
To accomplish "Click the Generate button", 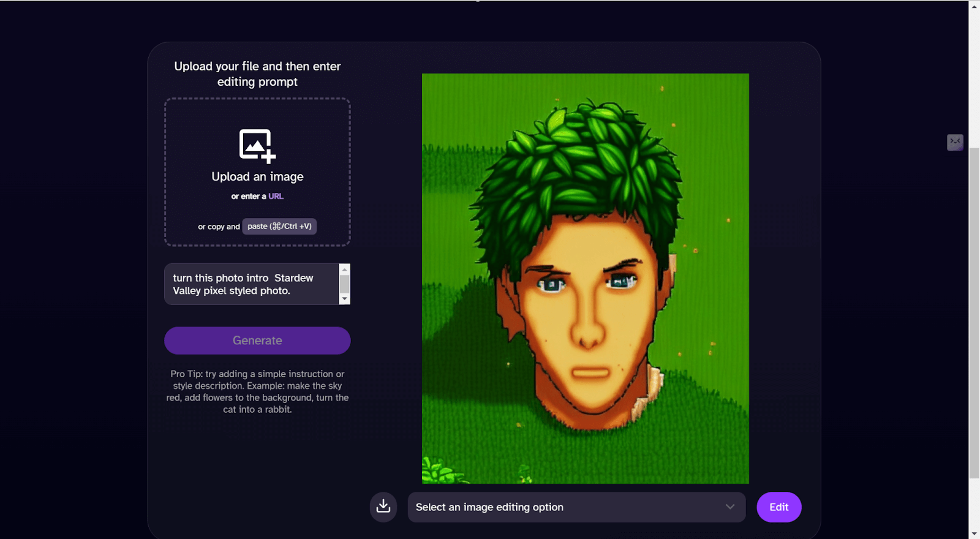I will pos(257,341).
